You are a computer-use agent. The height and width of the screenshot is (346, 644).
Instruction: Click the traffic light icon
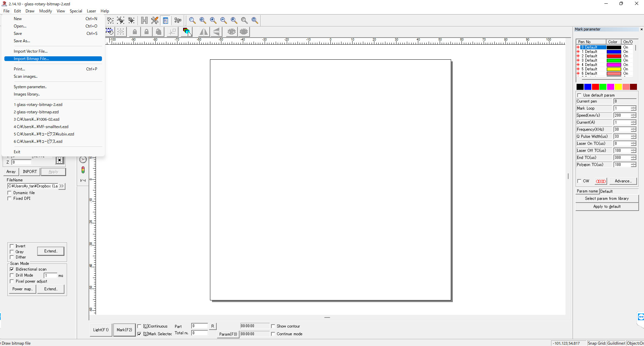pos(83,170)
